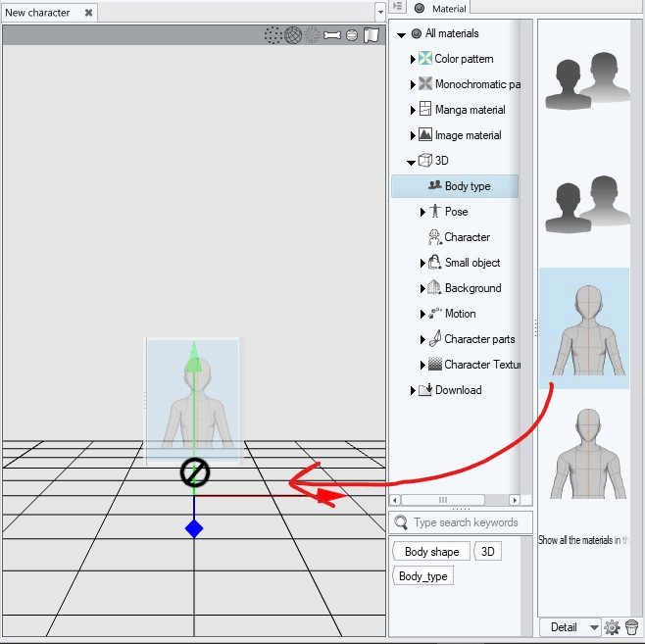Select the All materials root icon
645x644 pixels.
417,33
